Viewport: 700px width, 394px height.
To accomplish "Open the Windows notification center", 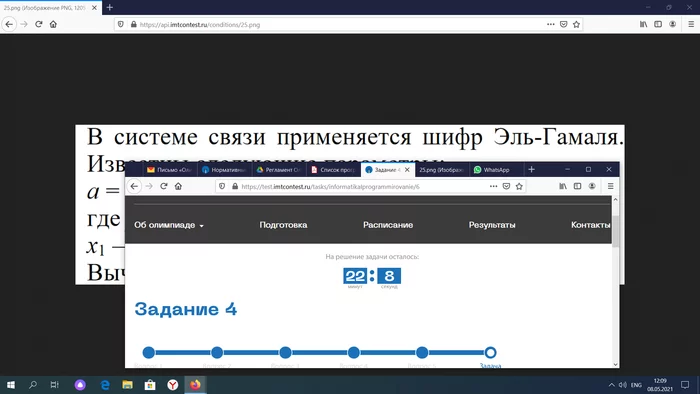I will [x=685, y=385].
